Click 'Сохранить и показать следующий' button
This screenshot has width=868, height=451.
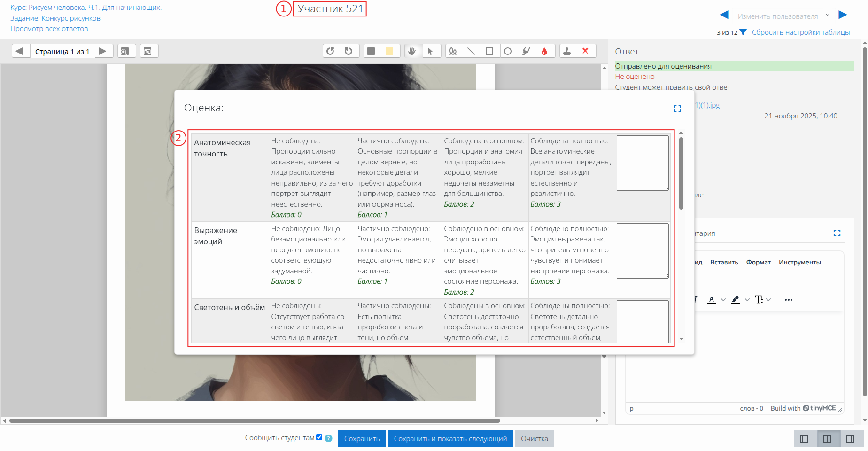tap(450, 439)
